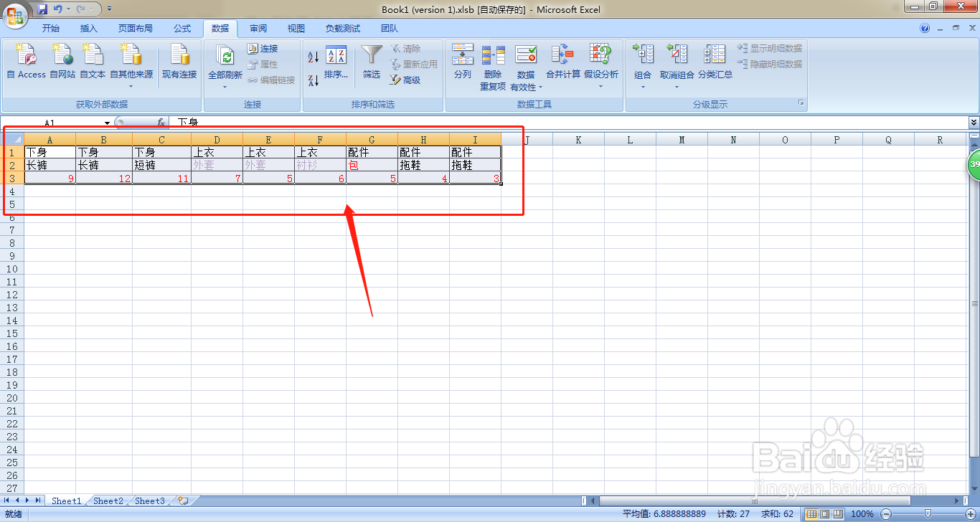The width and height of the screenshot is (980, 522).
Task: Open the 公式 (Formulas) ribbon tab
Action: [x=182, y=29]
